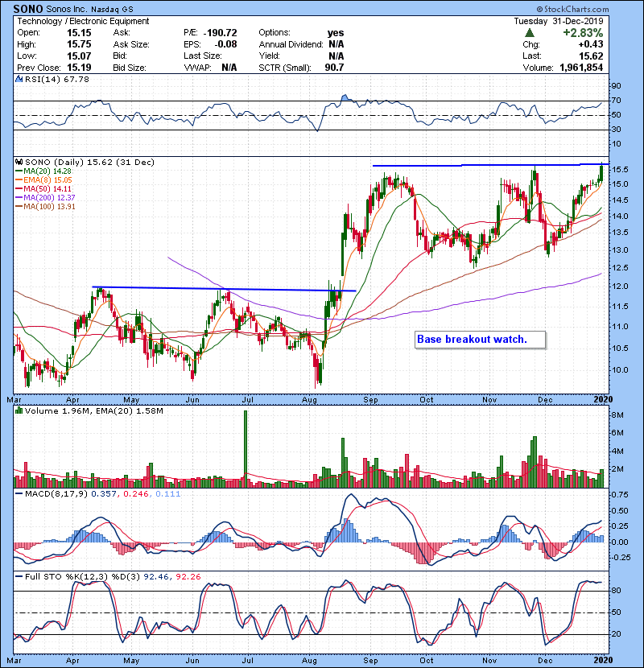Click the MACD histogram value 0.111
The height and width of the screenshot is (668, 644).
point(168,494)
